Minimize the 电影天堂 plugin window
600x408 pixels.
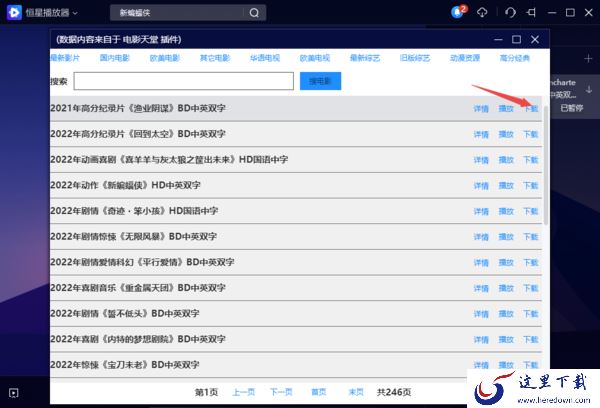pyautogui.click(x=498, y=39)
